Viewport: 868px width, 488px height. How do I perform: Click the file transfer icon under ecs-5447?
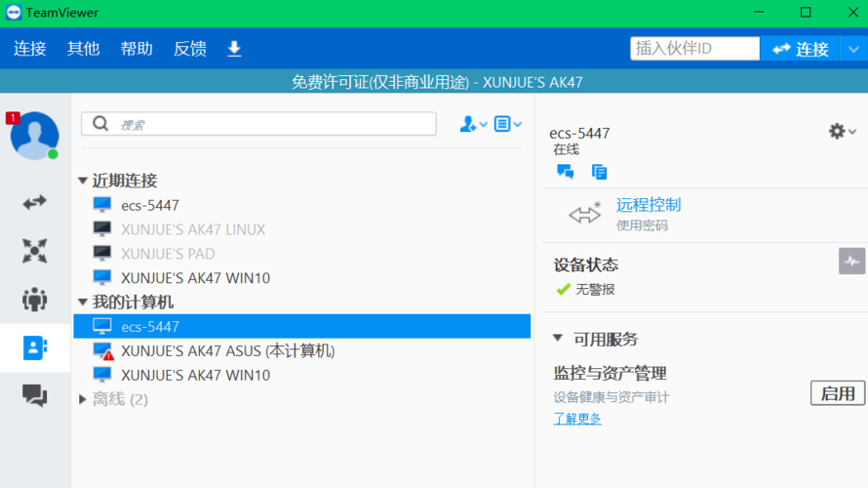[599, 172]
